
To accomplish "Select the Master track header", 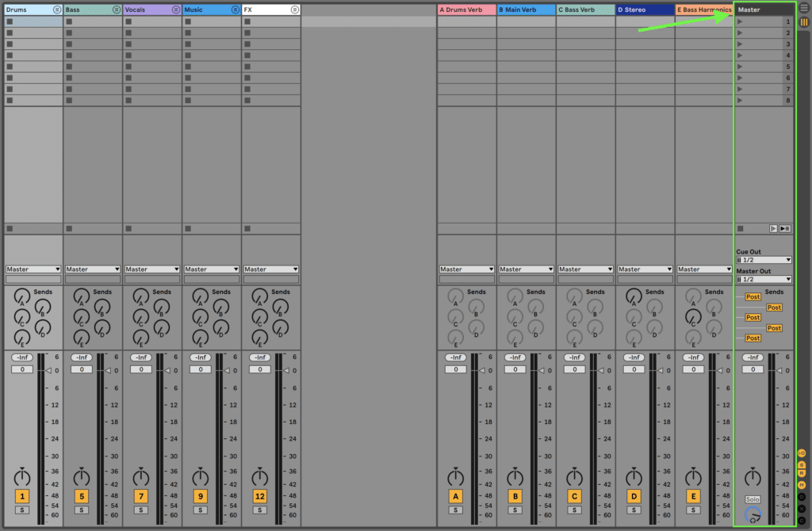I will point(764,10).
